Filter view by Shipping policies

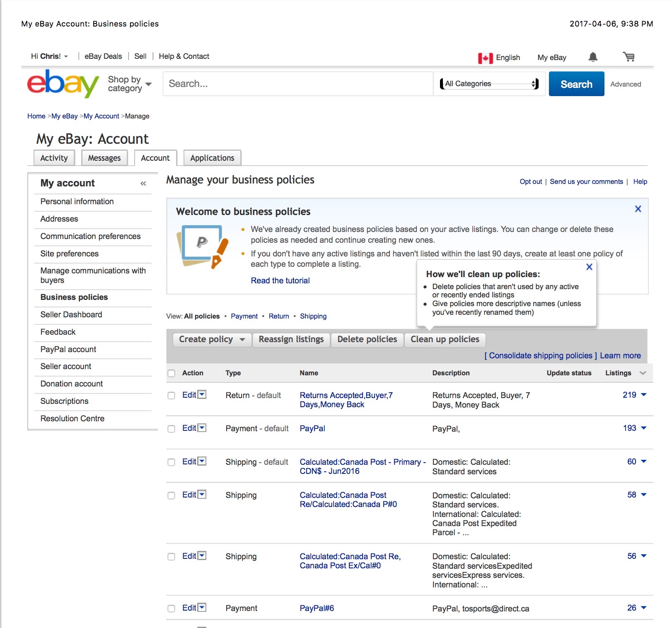click(x=313, y=316)
